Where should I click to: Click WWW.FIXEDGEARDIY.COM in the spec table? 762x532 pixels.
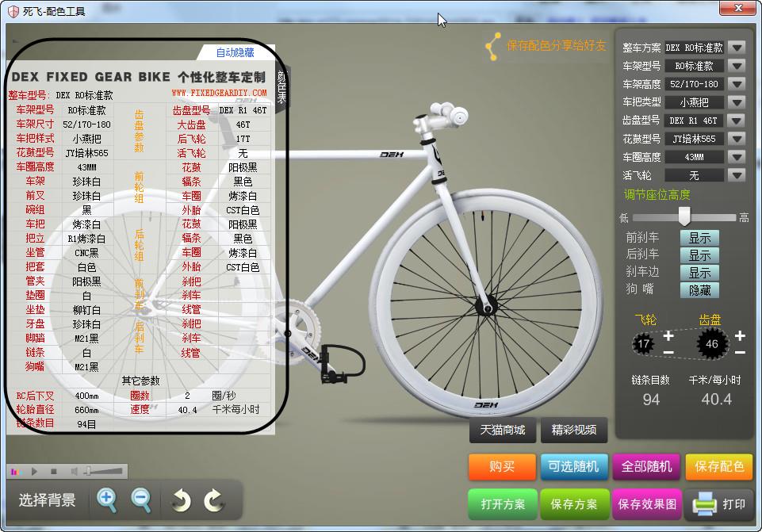coord(219,92)
